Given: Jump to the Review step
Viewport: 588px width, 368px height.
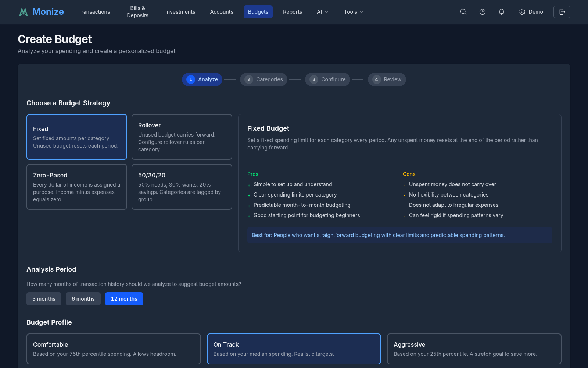Looking at the screenshot, I should [x=387, y=79].
